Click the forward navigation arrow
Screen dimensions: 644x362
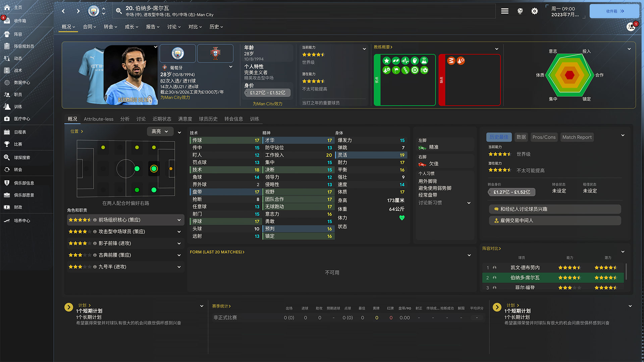coord(78,11)
